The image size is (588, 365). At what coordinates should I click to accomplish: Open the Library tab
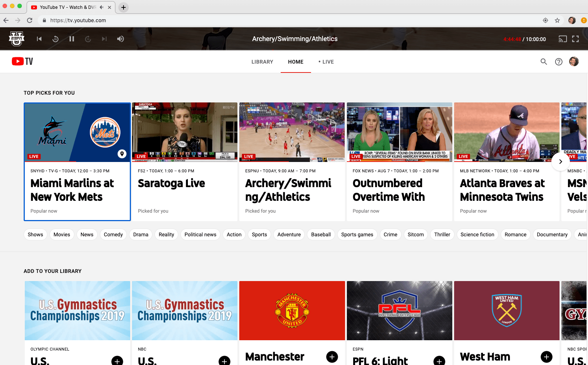click(x=262, y=62)
